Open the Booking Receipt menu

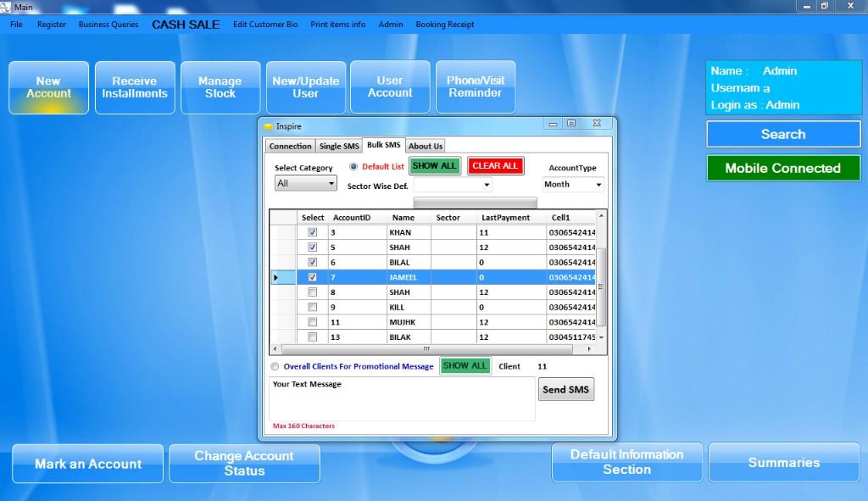[x=445, y=25]
